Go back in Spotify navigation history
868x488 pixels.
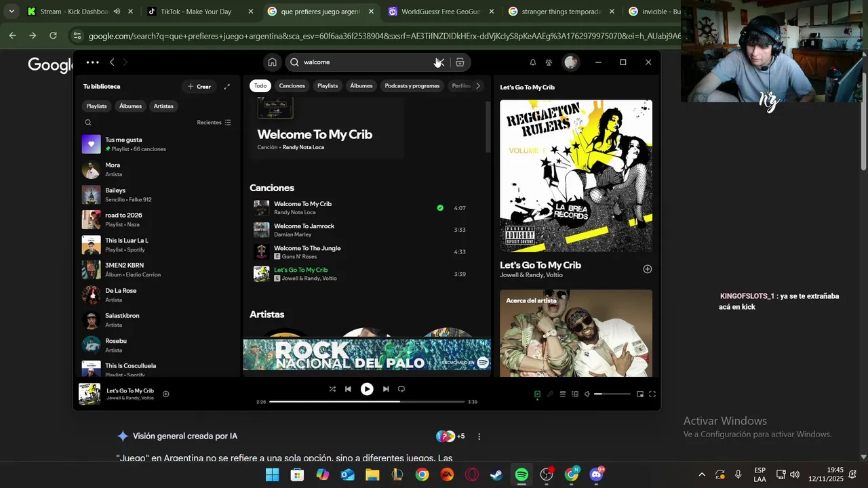coord(112,62)
